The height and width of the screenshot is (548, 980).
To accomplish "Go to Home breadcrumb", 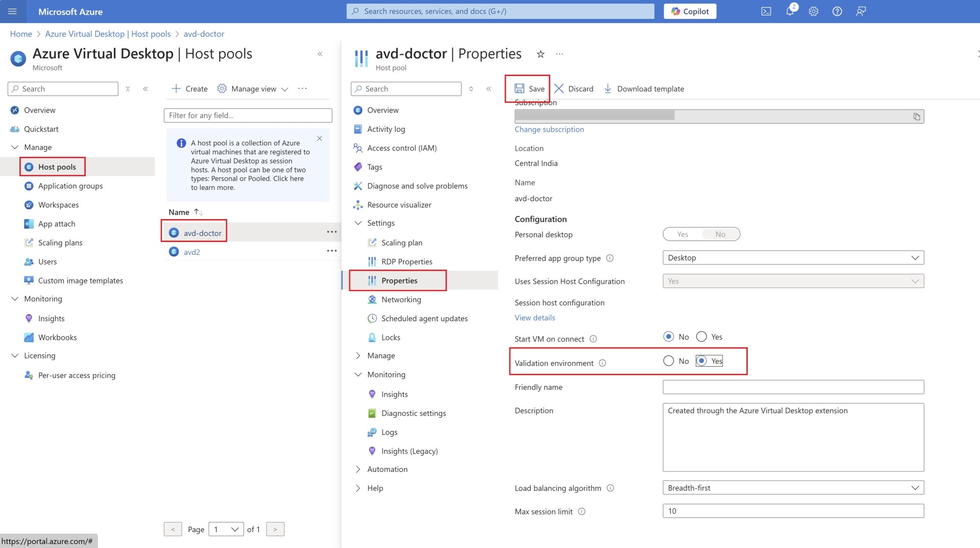I will click(21, 34).
